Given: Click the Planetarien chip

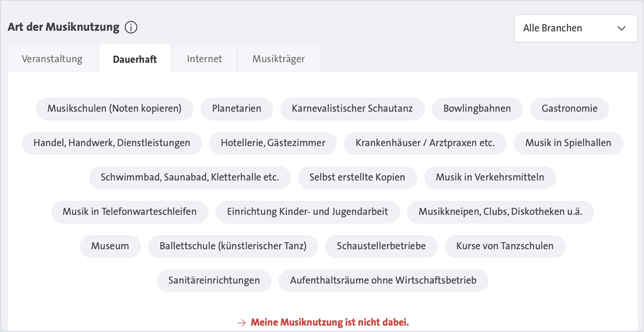Looking at the screenshot, I should pyautogui.click(x=236, y=109).
